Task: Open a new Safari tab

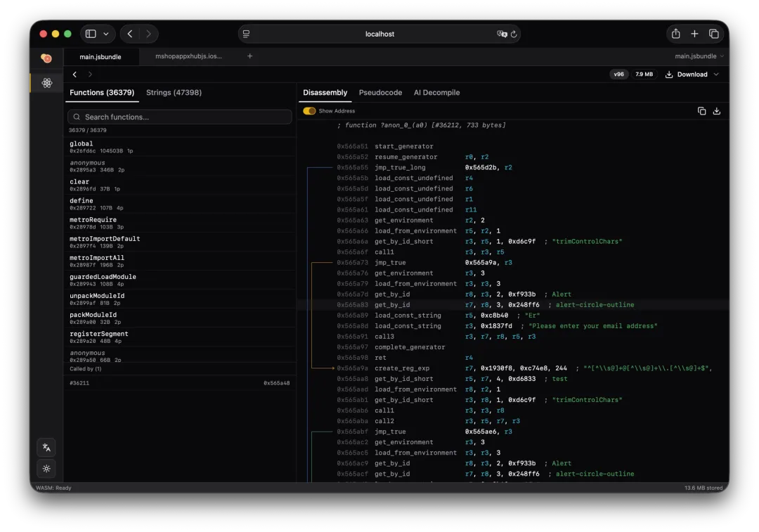Action: click(x=694, y=34)
